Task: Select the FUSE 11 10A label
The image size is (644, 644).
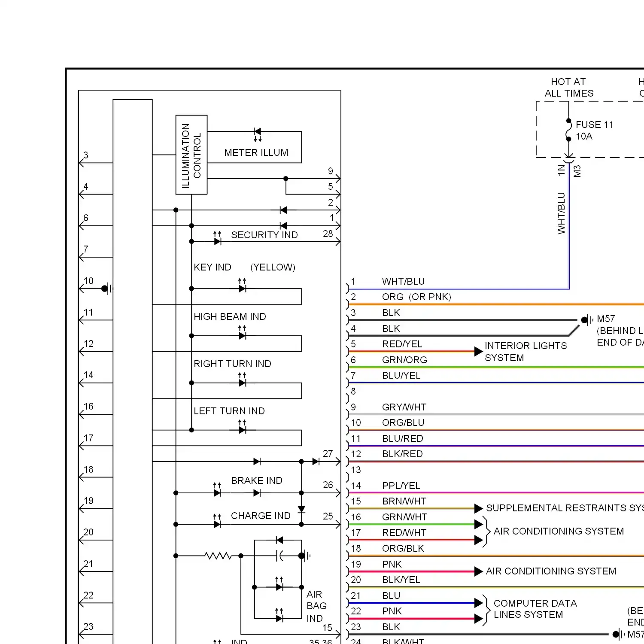Action: 595,131
